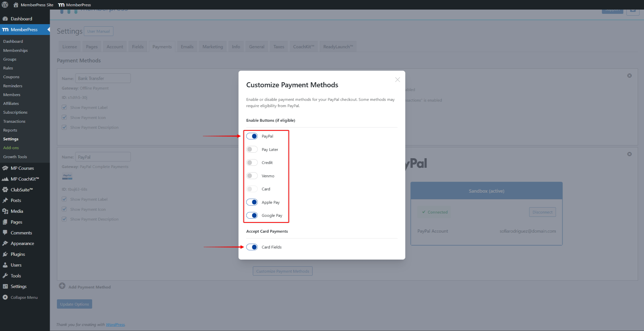Uncheck Show Payment Label for Bank Transfer

pyautogui.click(x=64, y=107)
